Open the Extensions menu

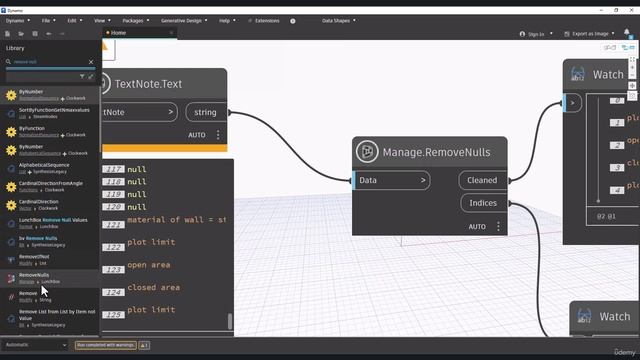(264, 20)
